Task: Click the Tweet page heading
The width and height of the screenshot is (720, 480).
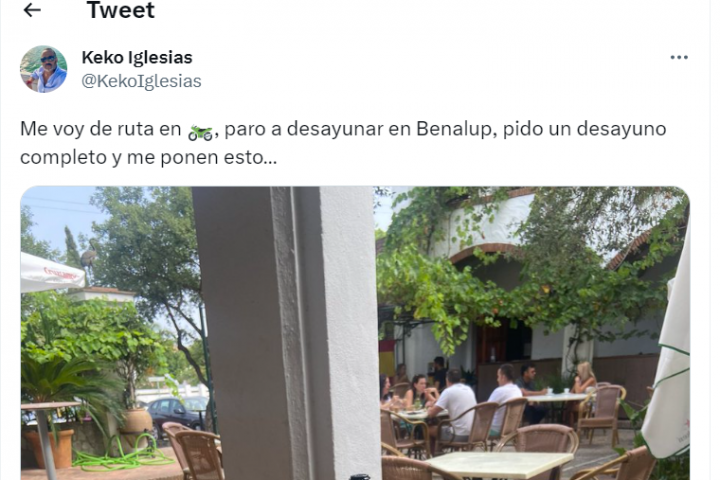Action: 121,10
